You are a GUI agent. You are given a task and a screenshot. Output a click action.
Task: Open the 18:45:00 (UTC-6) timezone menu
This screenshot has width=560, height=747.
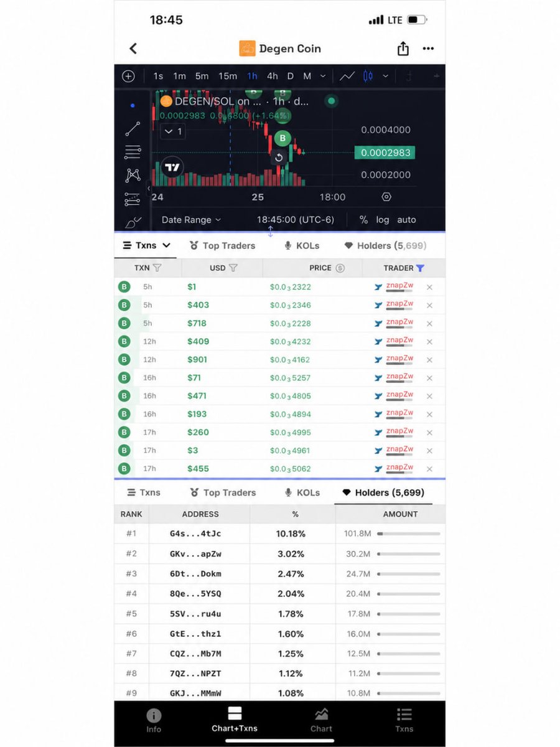296,220
